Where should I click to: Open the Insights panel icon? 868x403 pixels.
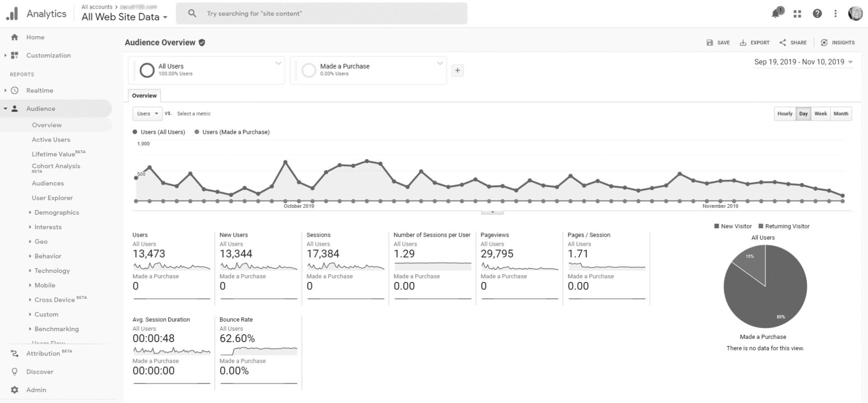824,42
